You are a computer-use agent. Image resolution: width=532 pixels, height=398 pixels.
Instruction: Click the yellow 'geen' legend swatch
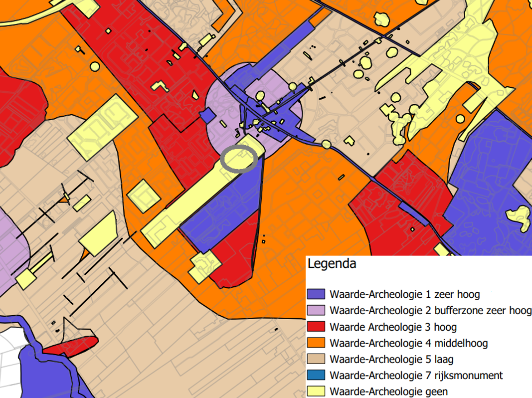pos(316,391)
